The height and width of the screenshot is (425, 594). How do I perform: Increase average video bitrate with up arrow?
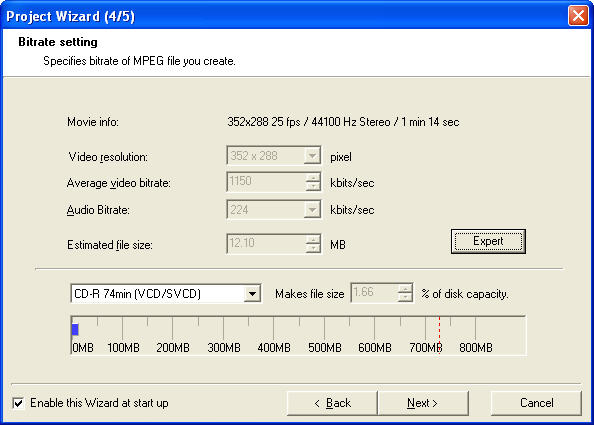[313, 177]
